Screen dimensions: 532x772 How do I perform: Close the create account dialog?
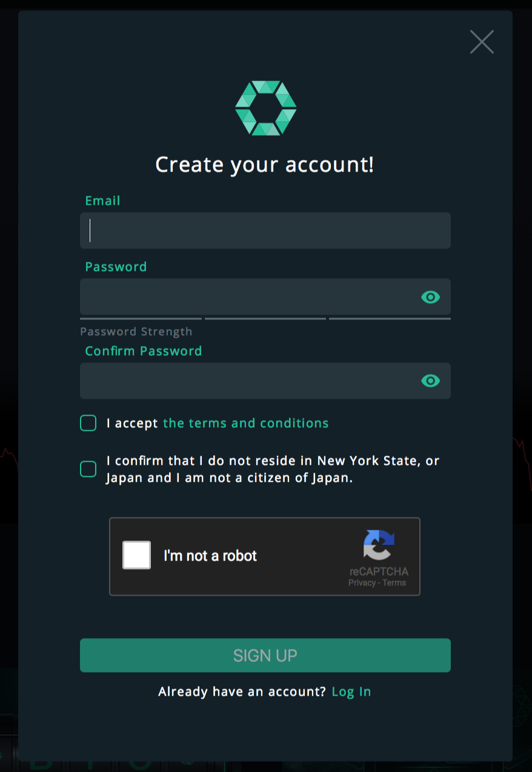[x=482, y=42]
